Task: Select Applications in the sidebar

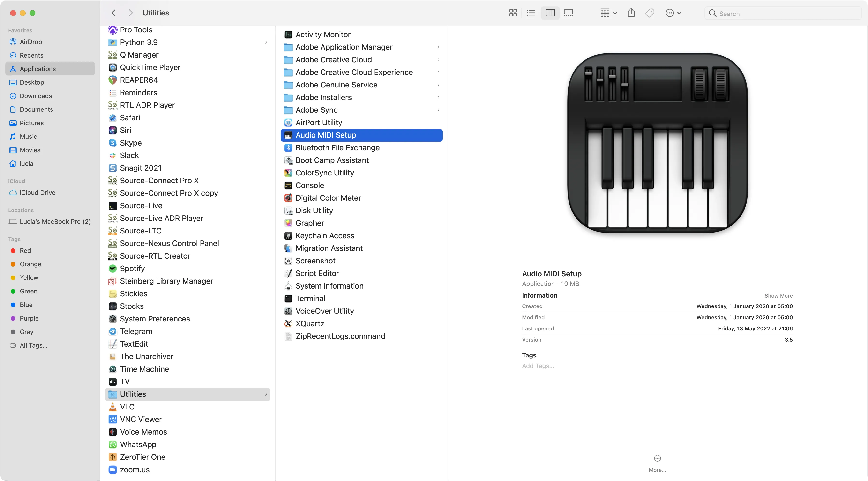Action: pyautogui.click(x=50, y=69)
